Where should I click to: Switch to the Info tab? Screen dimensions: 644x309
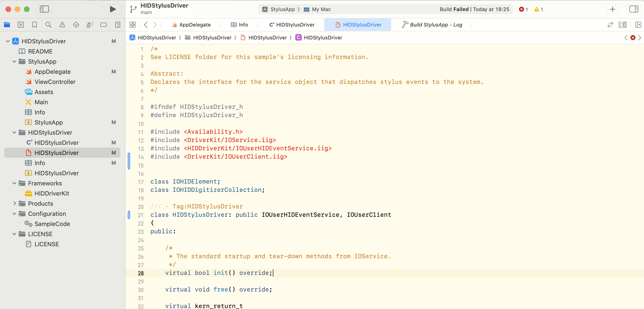239,24
